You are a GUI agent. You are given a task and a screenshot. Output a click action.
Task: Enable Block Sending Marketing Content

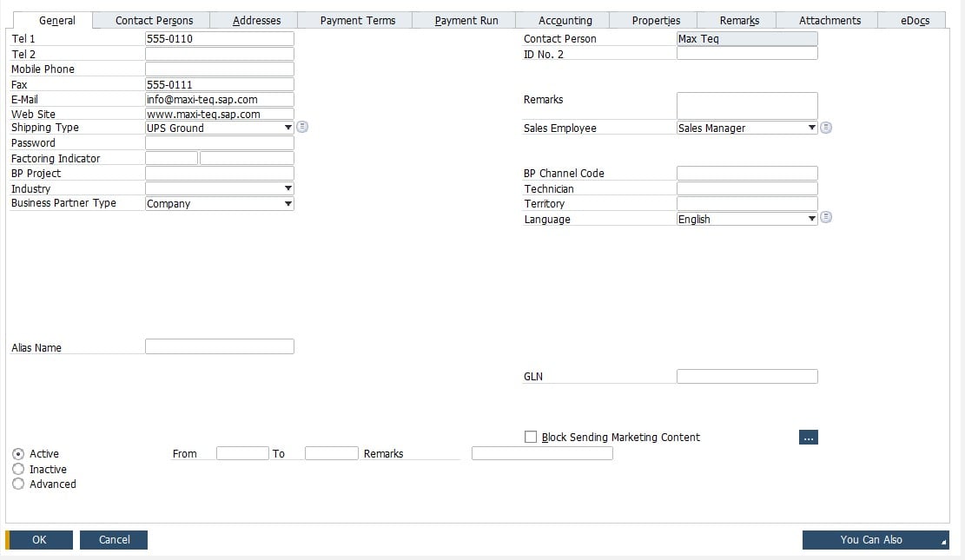531,437
